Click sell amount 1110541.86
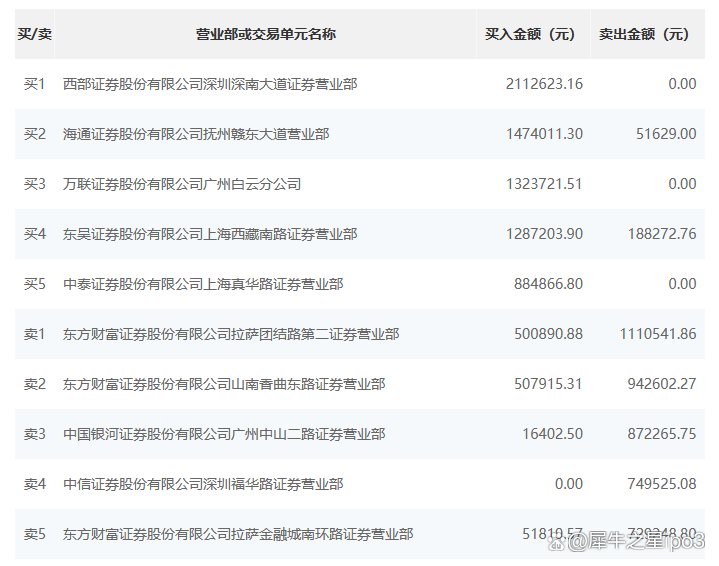Image resolution: width=719 pixels, height=566 pixels. coord(658,334)
